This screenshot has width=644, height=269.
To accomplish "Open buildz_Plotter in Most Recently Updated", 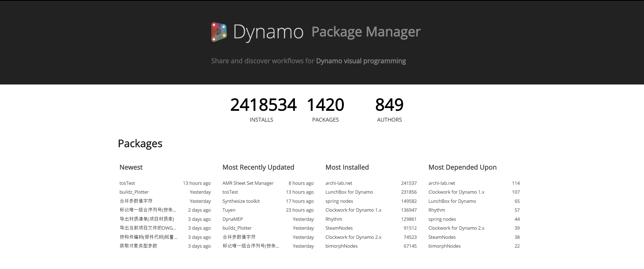I will pos(237,228).
